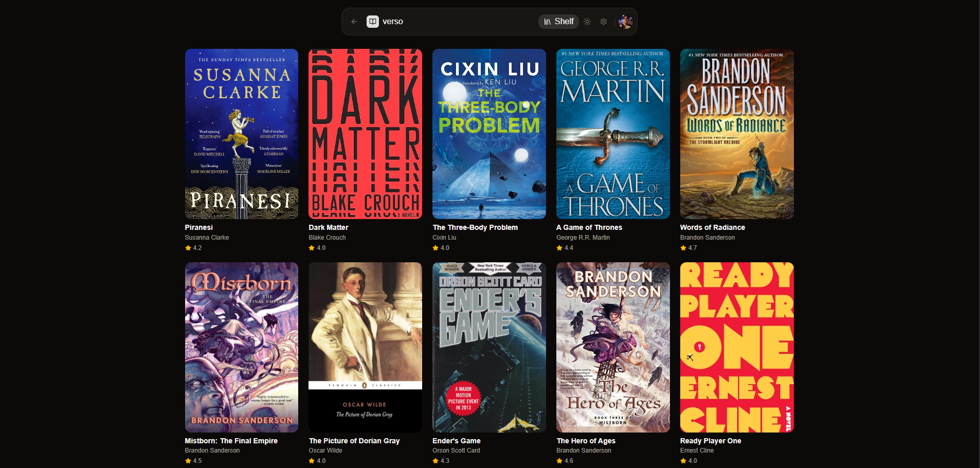Click "Brandon Sanderson" under Mistborn: The Final Empire
The width and height of the screenshot is (980, 468).
pyautogui.click(x=212, y=451)
